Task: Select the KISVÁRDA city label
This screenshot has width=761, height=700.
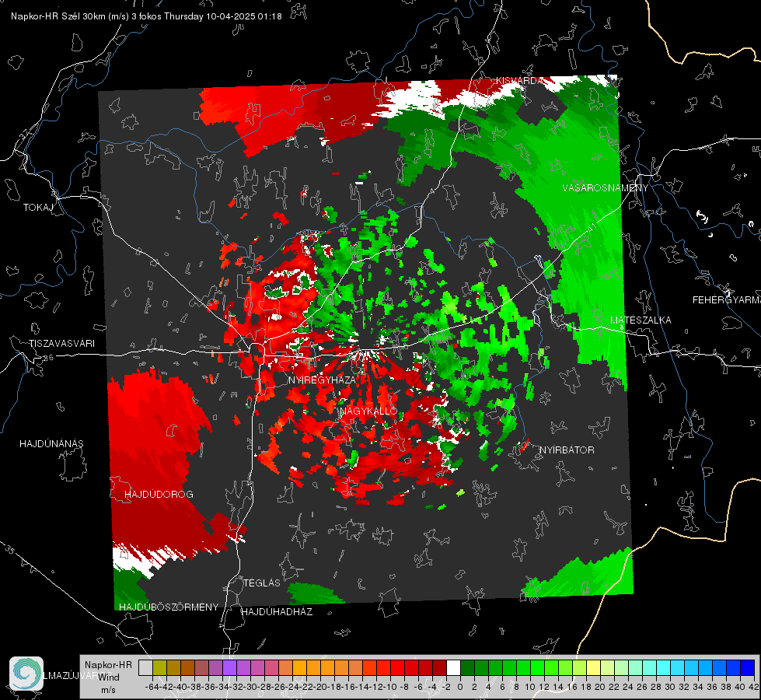Action: 519,81
